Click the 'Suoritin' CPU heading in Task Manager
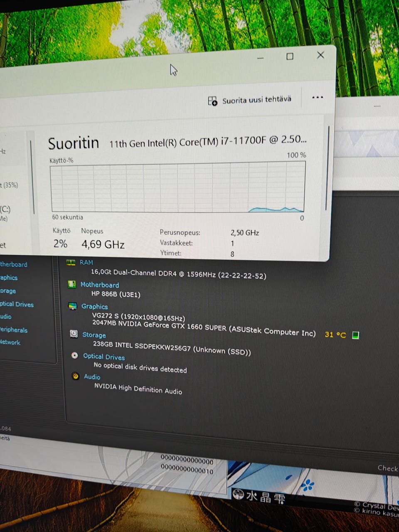Image resolution: width=399 pixels, height=532 pixels. [x=74, y=143]
